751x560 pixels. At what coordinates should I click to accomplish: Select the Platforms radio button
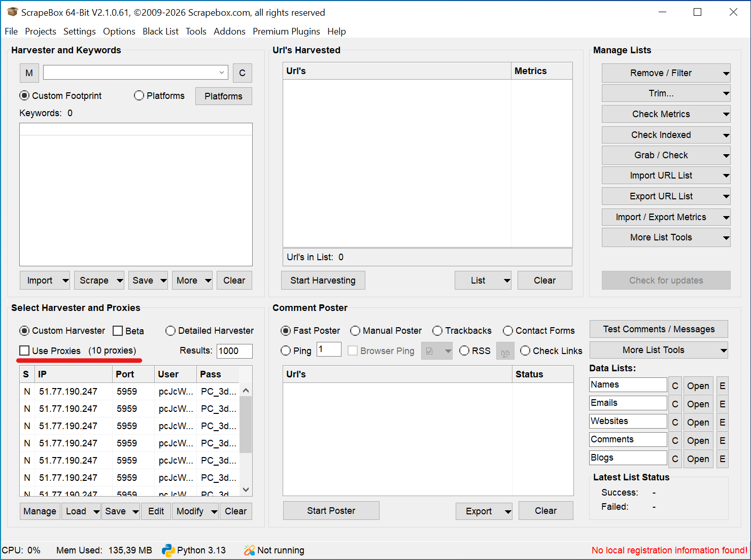tap(139, 96)
